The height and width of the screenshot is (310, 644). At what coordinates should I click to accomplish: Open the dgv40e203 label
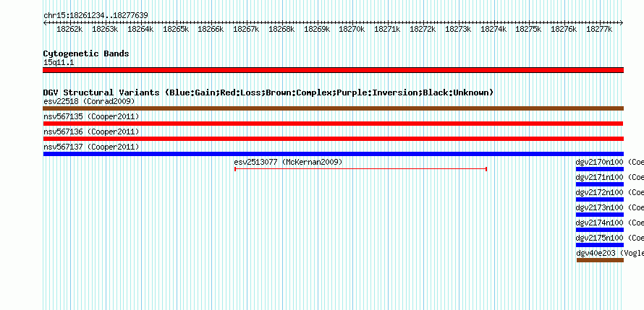[610, 253]
